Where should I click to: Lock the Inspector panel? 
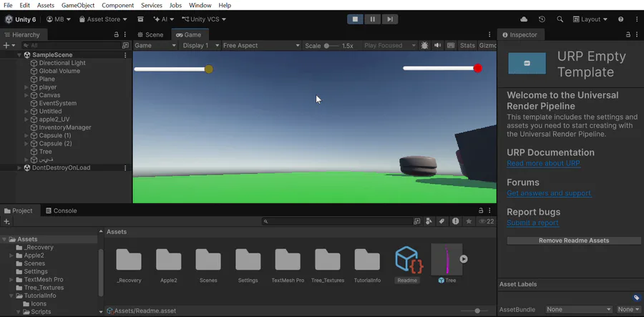point(628,35)
